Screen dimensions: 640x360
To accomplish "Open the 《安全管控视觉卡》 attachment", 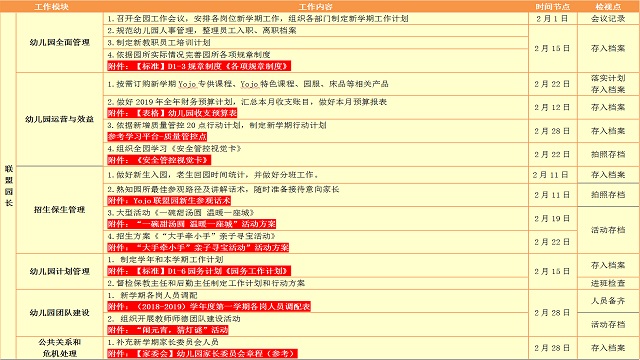I will pos(159,160).
